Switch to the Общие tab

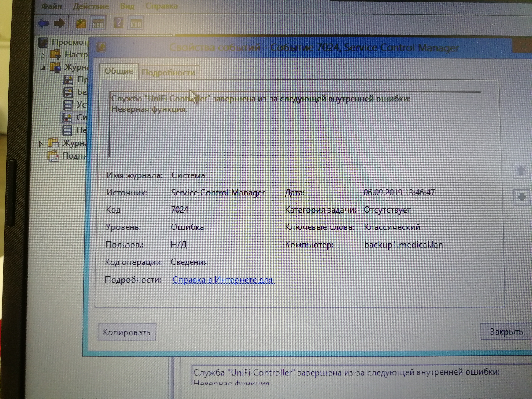coord(119,71)
